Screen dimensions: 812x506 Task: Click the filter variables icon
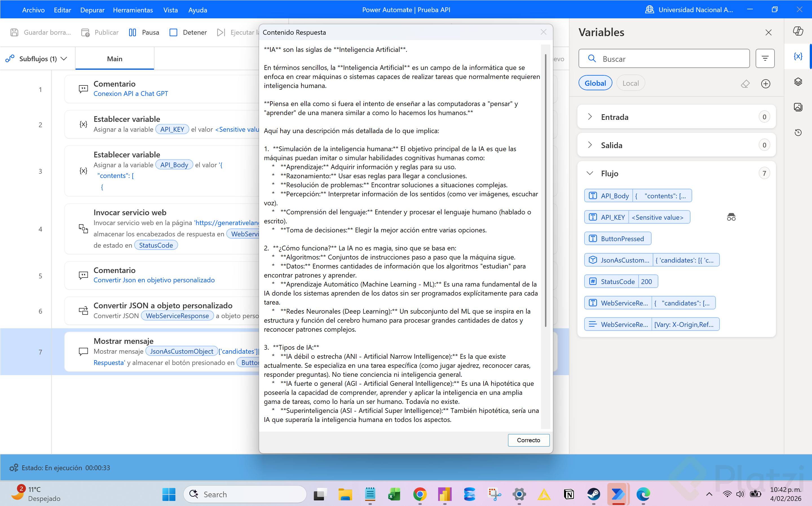(765, 59)
